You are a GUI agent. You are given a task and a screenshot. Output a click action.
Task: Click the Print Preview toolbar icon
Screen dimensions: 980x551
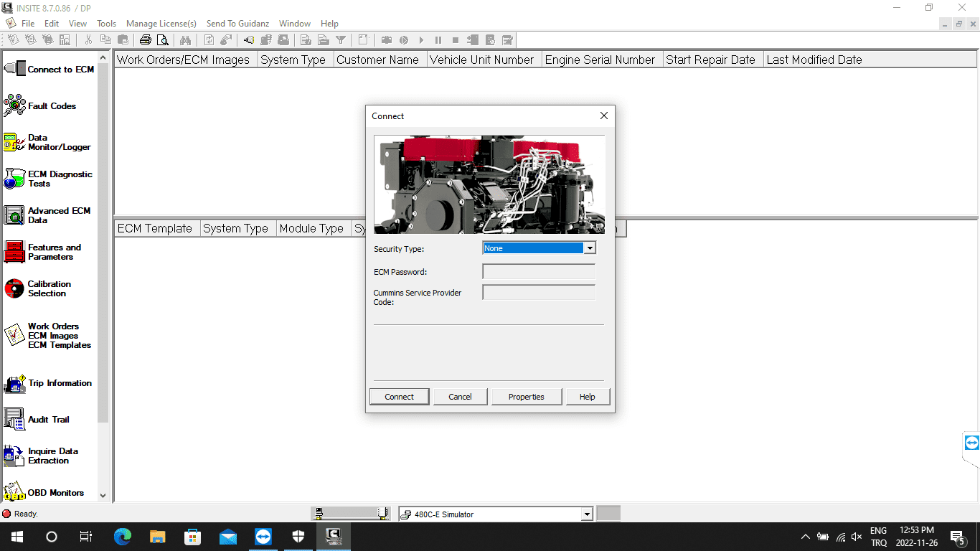pyautogui.click(x=162, y=40)
